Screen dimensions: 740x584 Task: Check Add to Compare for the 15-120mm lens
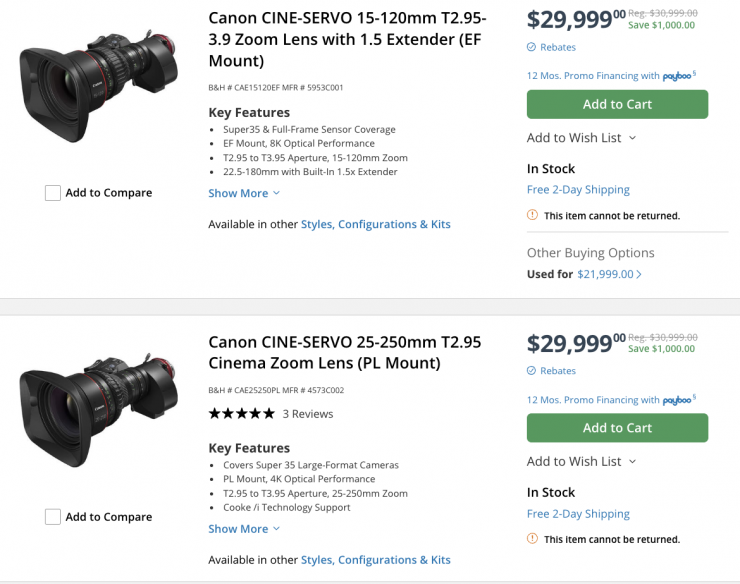(53, 193)
